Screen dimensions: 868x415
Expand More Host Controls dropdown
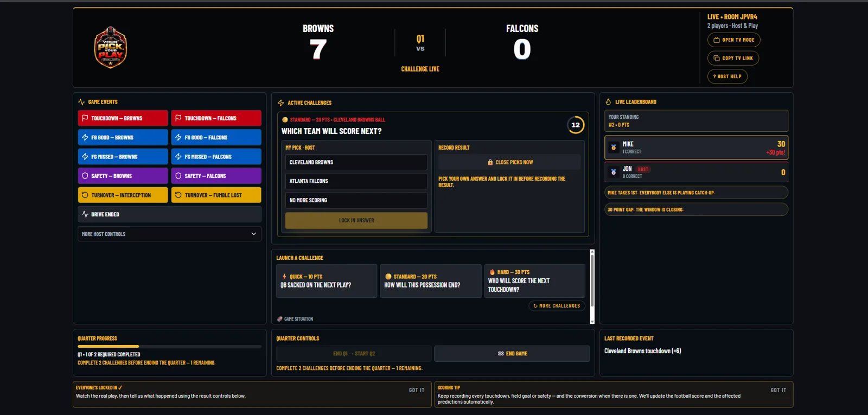click(x=170, y=234)
